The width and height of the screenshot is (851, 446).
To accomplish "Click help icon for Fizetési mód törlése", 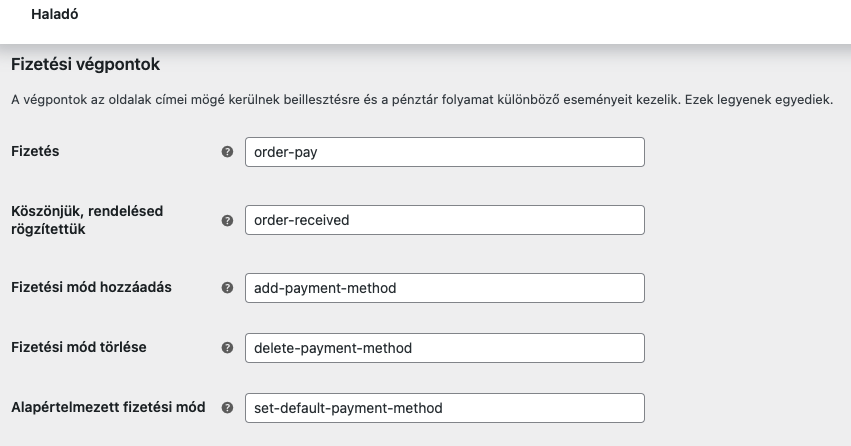I will 227,348.
